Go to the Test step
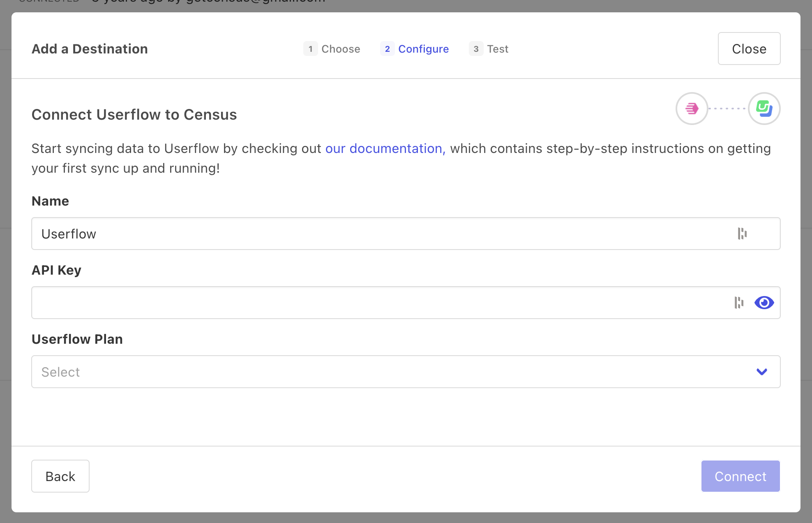Image resolution: width=812 pixels, height=523 pixels. pos(498,49)
